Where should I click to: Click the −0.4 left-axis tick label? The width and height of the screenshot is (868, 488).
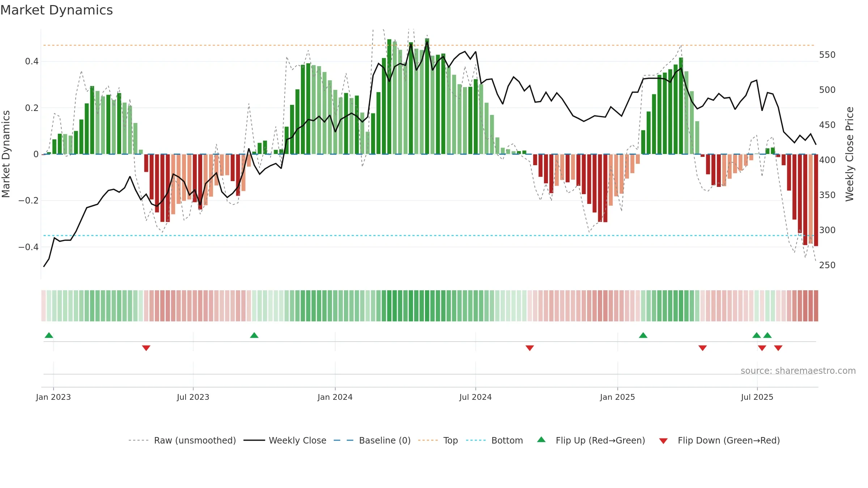click(x=29, y=247)
